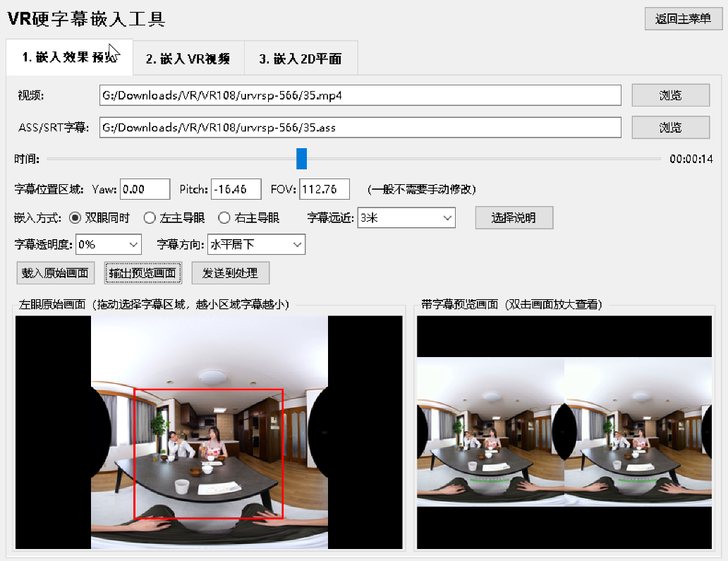Switch to the 2. 嵌入VR视频 tab
This screenshot has height=561, width=728.
pos(188,58)
